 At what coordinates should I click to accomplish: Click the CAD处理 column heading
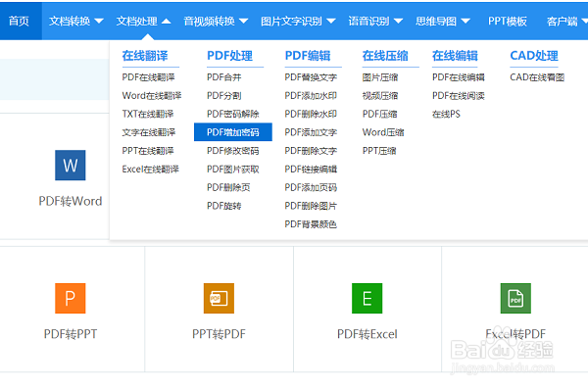click(x=534, y=56)
